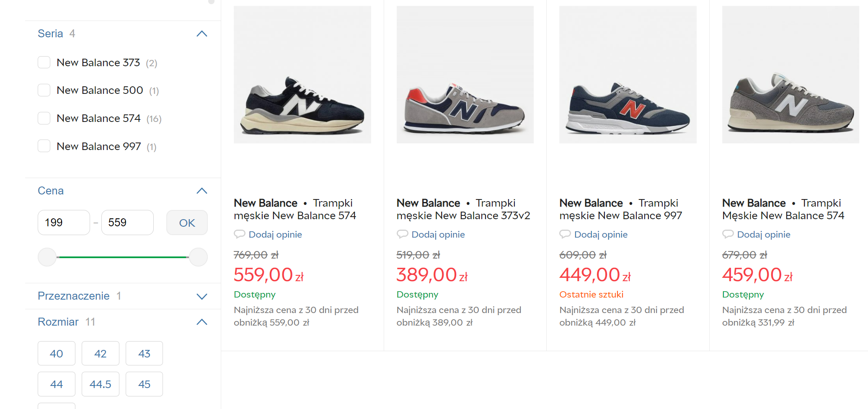This screenshot has width=868, height=409.
Task: Collapse the Rozmiar size section
Action: pos(201,322)
